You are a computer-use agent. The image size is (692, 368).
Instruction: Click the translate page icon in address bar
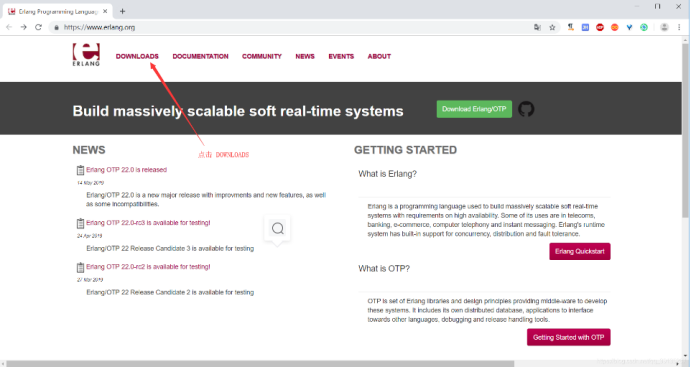(x=537, y=27)
